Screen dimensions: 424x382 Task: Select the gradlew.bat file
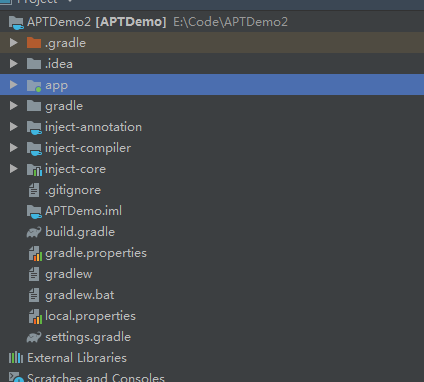[x=79, y=295]
